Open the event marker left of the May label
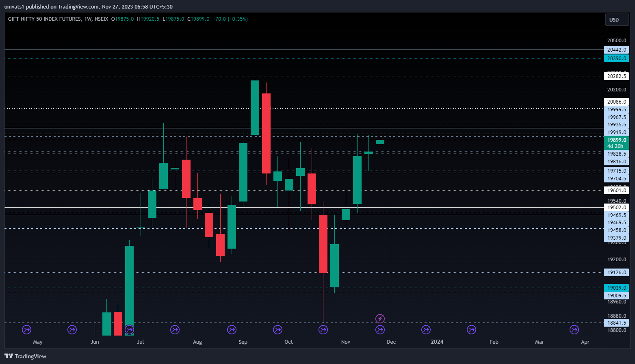The height and width of the screenshot is (364, 635). [26, 329]
